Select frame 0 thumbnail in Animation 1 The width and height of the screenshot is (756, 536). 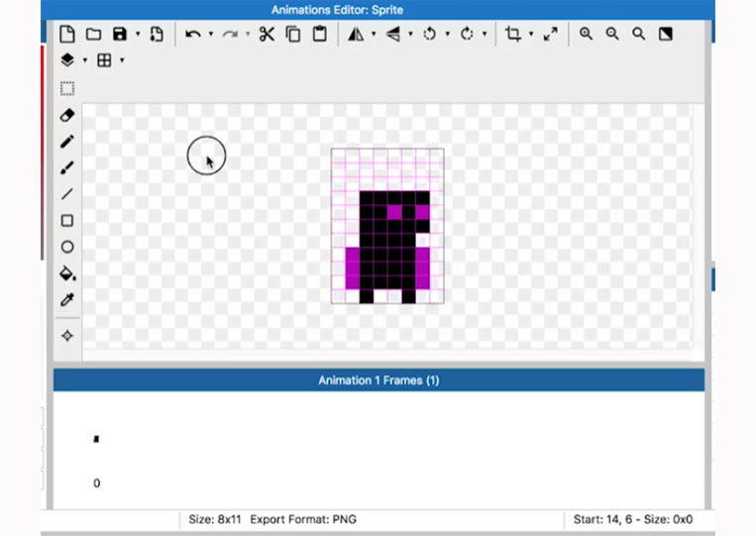(96, 439)
